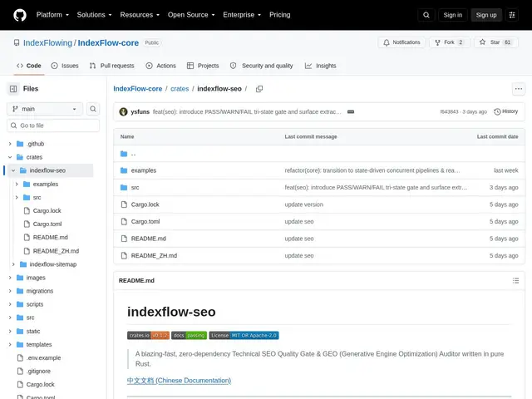Click the clock icon beside History
This screenshot has width=532, height=399.
point(497,111)
